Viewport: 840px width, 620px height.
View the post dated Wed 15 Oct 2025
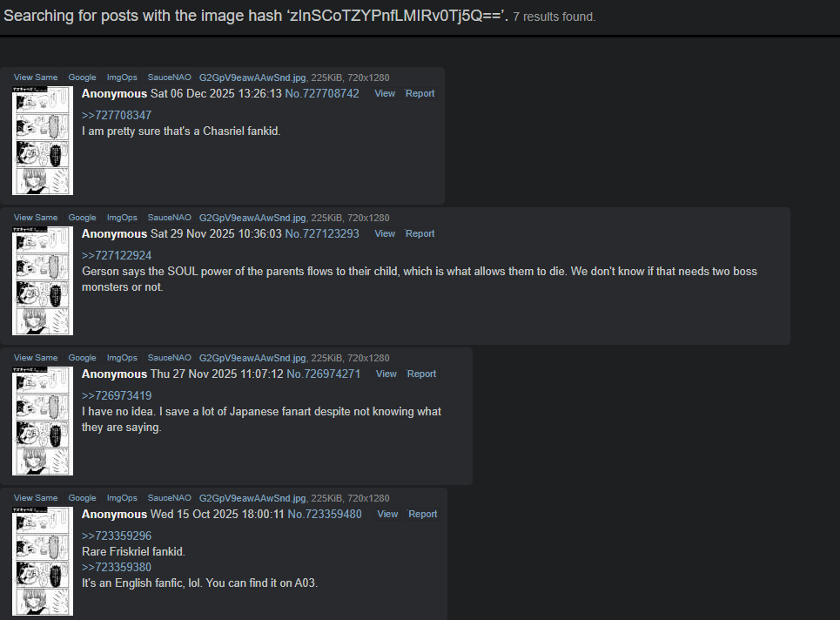pyautogui.click(x=387, y=515)
